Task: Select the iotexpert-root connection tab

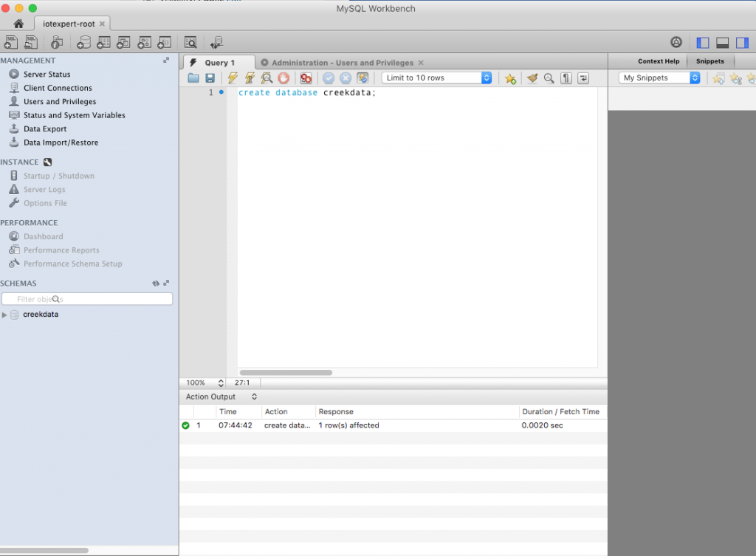Action: click(x=69, y=24)
